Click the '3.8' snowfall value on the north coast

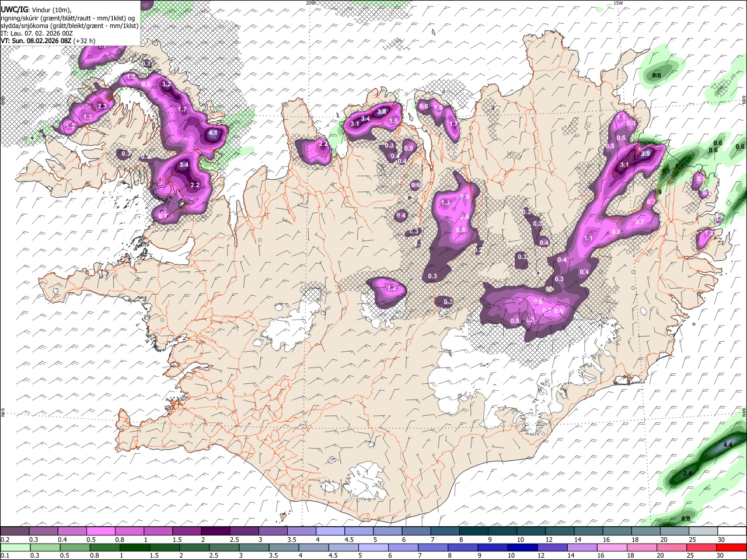tap(382, 111)
